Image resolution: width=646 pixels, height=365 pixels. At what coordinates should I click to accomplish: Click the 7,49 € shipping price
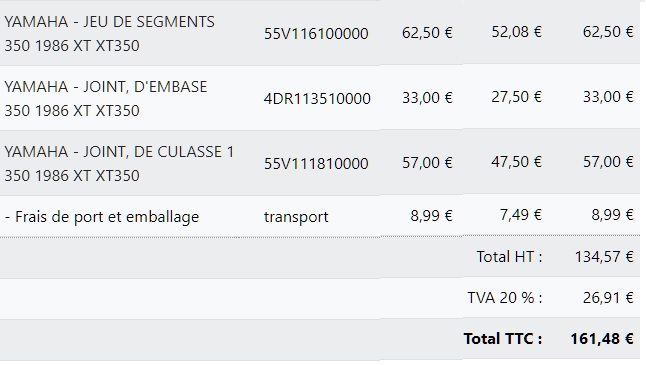pos(521,215)
